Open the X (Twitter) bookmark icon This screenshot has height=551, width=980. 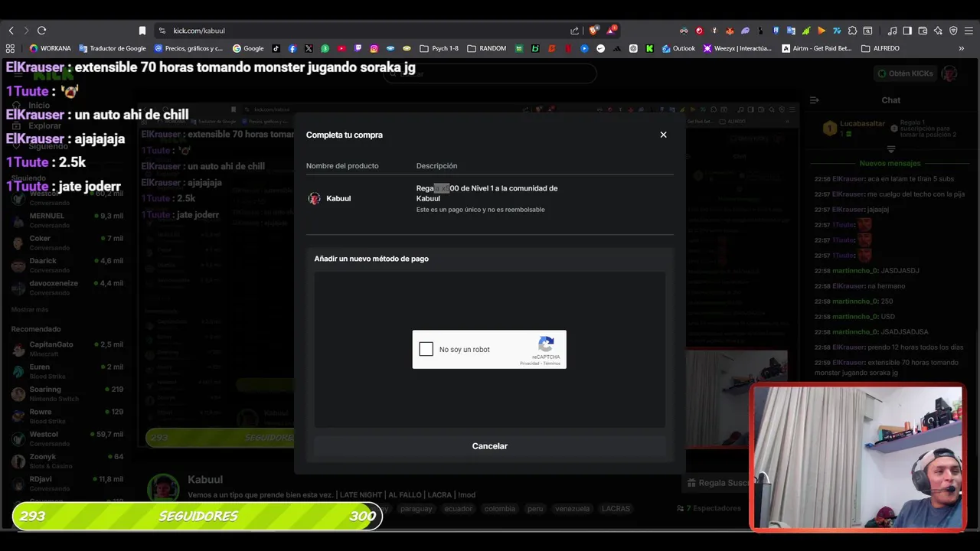click(x=309, y=48)
